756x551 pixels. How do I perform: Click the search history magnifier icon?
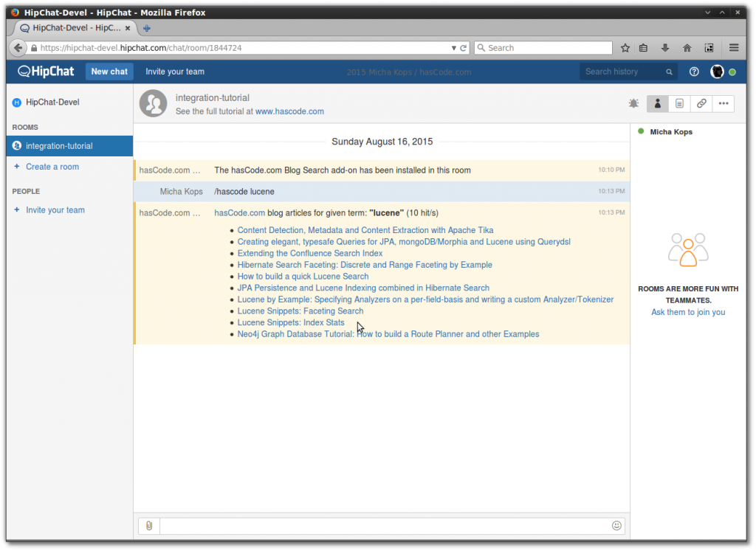coord(669,72)
